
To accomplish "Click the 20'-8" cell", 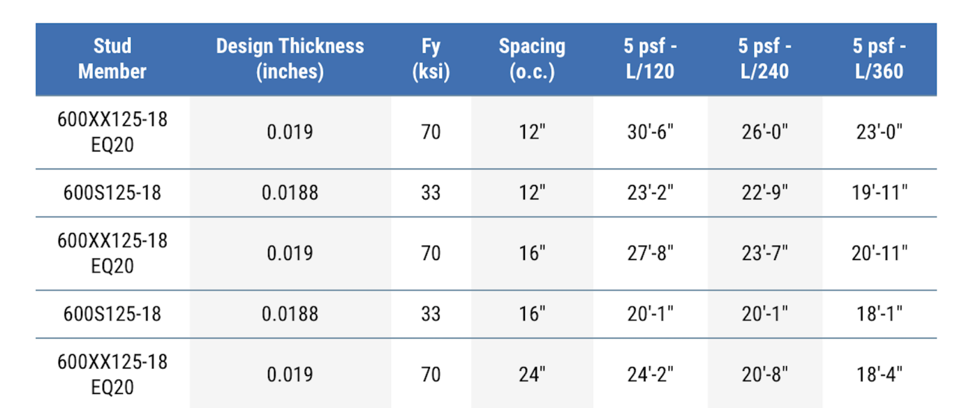I will (764, 375).
